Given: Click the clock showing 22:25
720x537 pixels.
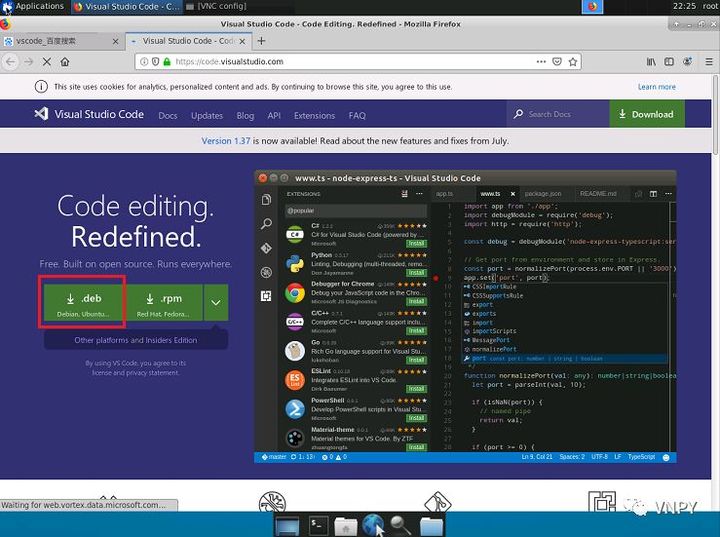Looking at the screenshot, I should (684, 6).
